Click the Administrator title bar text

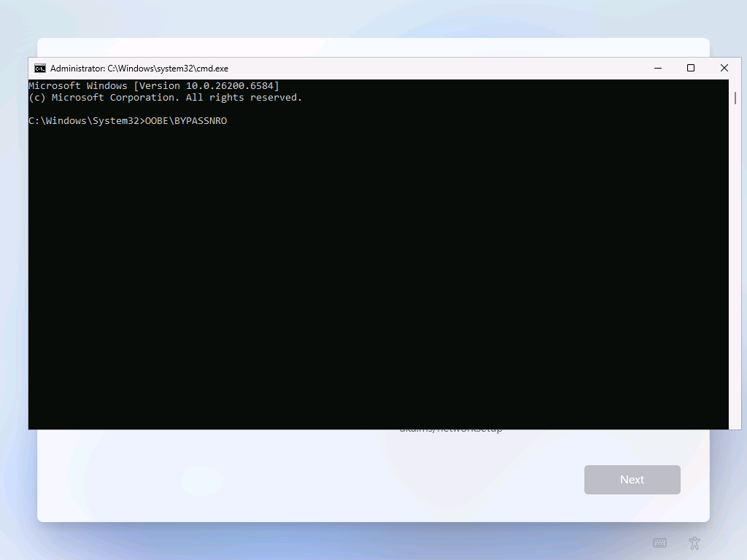pos(139,68)
